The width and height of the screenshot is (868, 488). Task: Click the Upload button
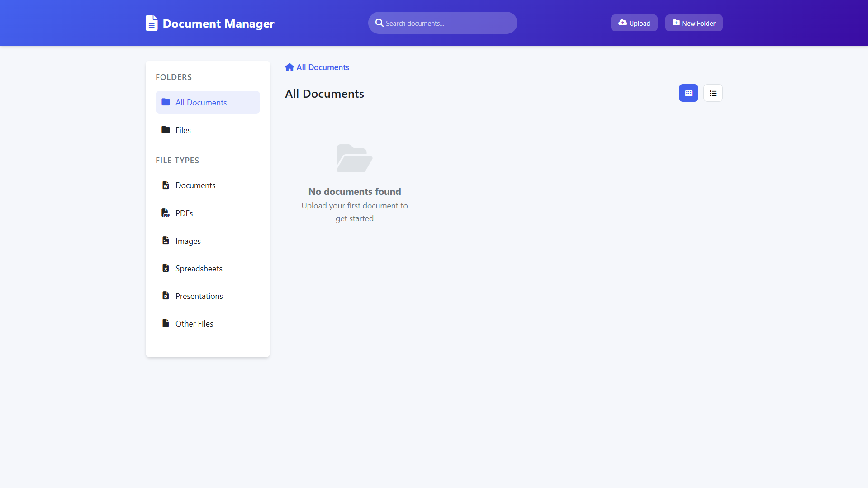[634, 23]
